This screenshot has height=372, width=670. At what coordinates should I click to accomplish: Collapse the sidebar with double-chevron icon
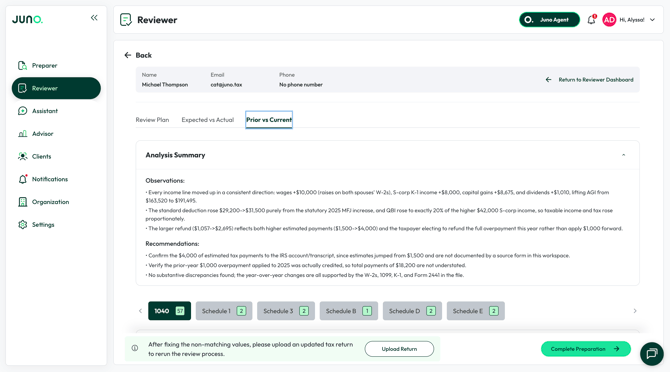(94, 18)
